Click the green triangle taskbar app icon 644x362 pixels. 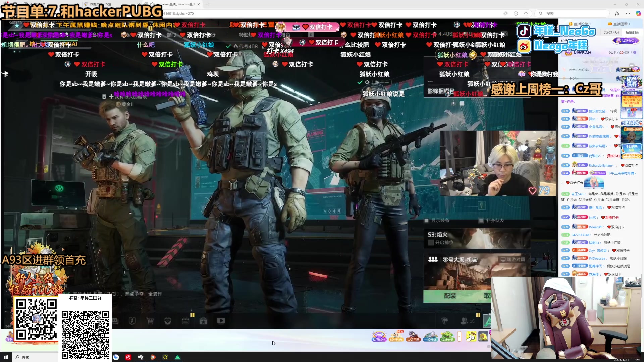point(177,357)
